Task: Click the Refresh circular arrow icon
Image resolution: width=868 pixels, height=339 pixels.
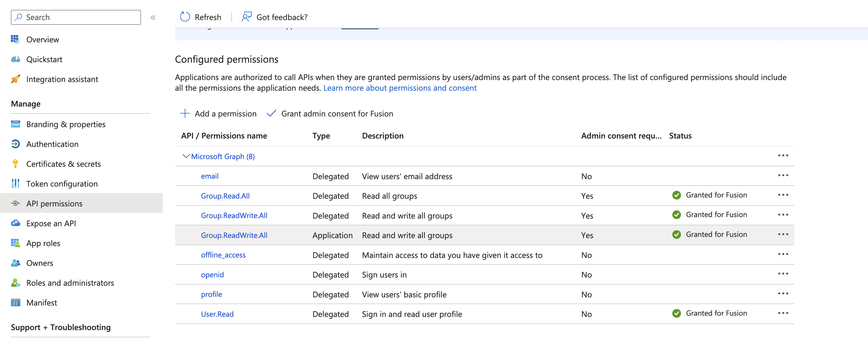Action: (x=185, y=17)
